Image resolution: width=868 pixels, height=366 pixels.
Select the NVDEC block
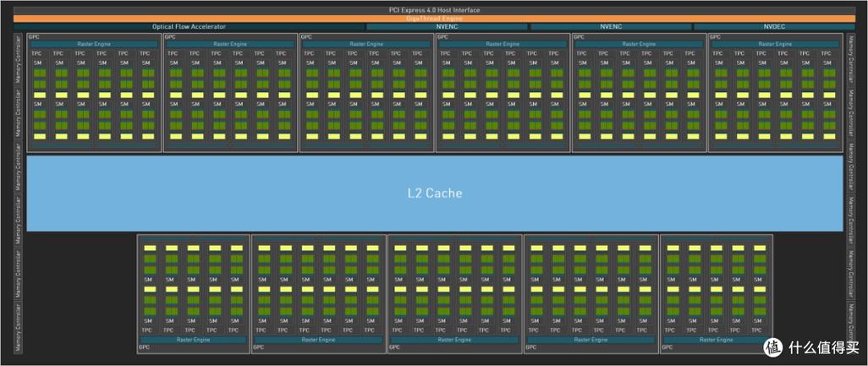(773, 27)
